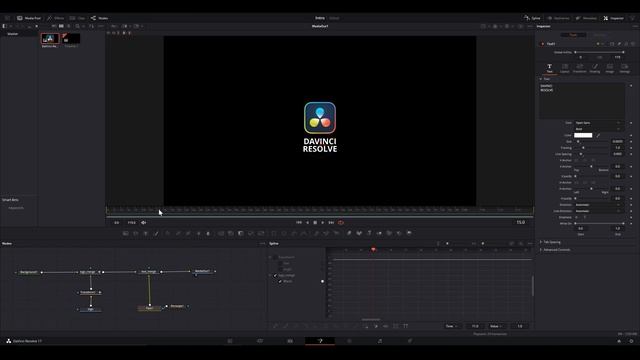Open the Fusion page icon in the bottom bar
Image resolution: width=640 pixels, height=360 pixels.
tap(320, 341)
